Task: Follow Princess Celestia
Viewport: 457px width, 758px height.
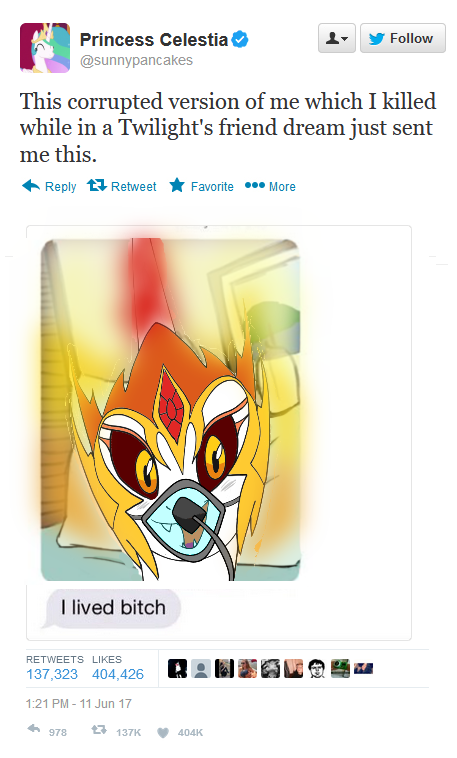Action: [x=402, y=38]
